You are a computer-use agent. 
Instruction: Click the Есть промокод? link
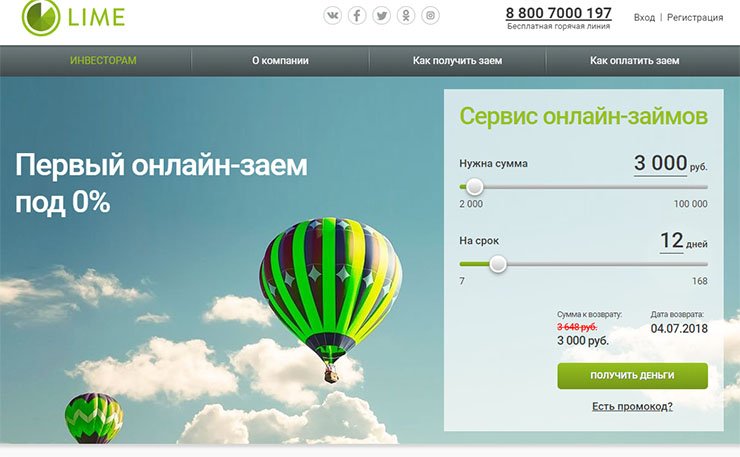click(x=632, y=406)
